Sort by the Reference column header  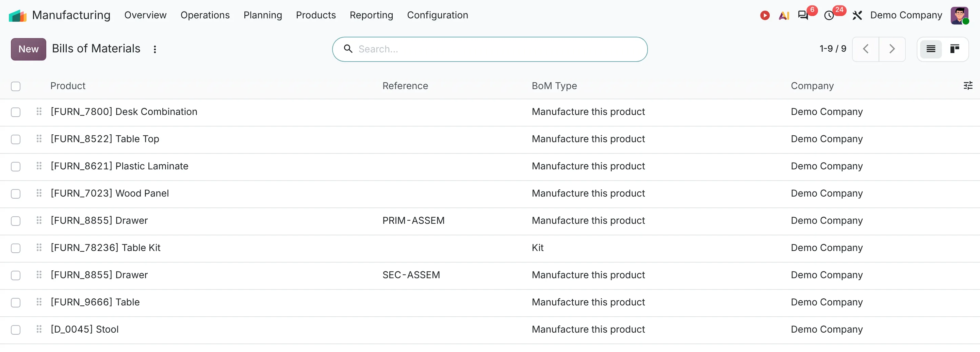(x=405, y=86)
